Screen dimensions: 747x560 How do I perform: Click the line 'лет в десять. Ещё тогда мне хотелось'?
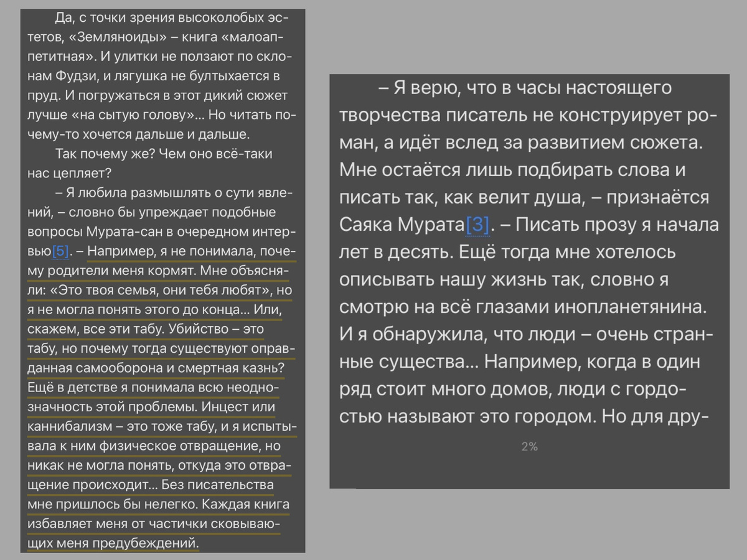(x=507, y=251)
